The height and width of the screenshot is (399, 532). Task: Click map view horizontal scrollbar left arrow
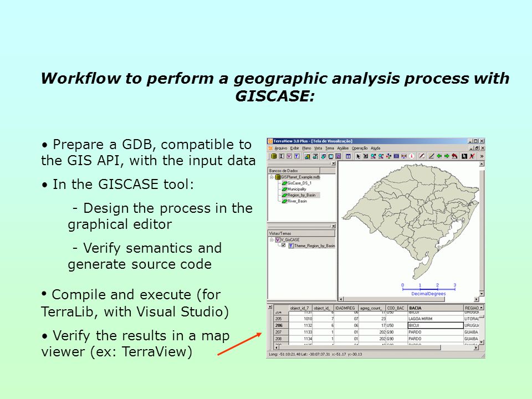[341, 299]
